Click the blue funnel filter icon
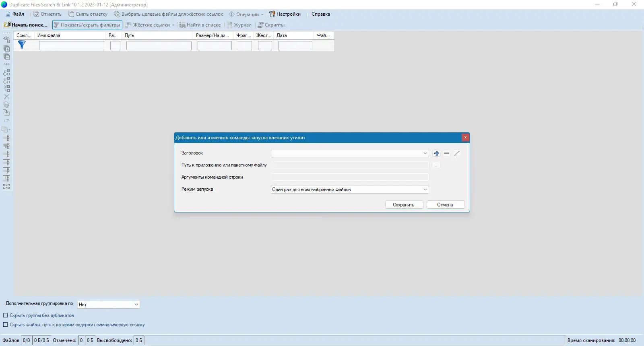The height and width of the screenshot is (346, 644). pos(22,45)
